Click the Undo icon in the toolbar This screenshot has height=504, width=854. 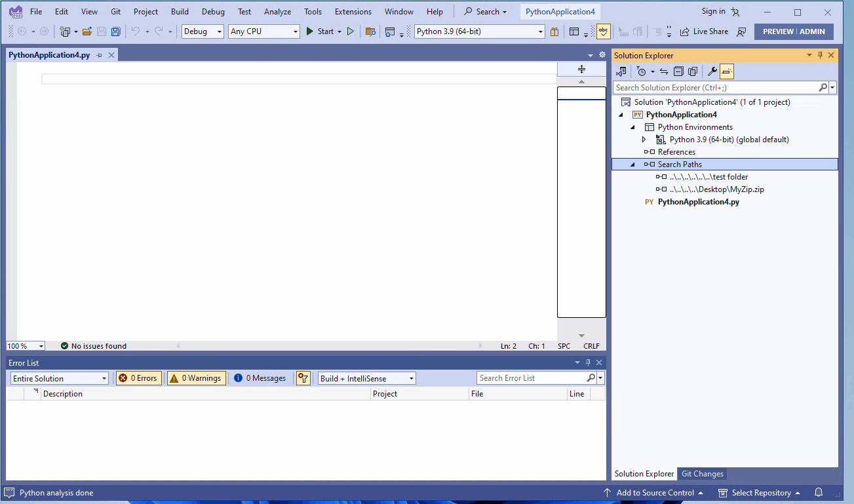[134, 31]
